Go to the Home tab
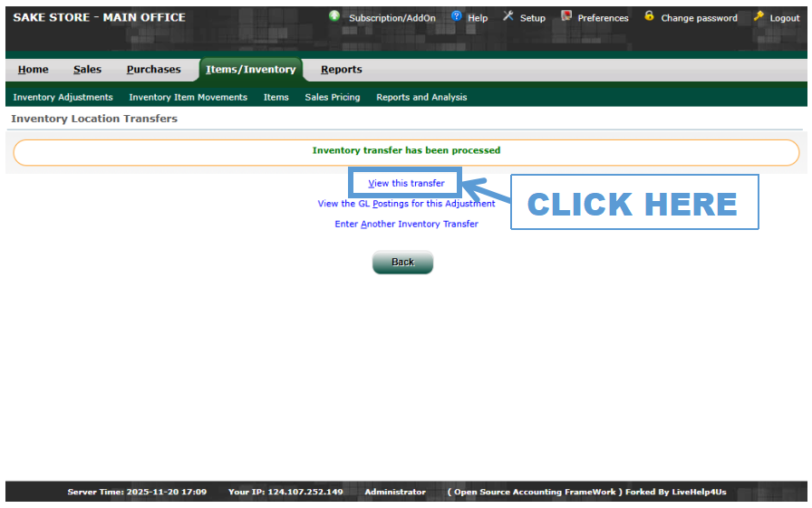 [x=34, y=70]
